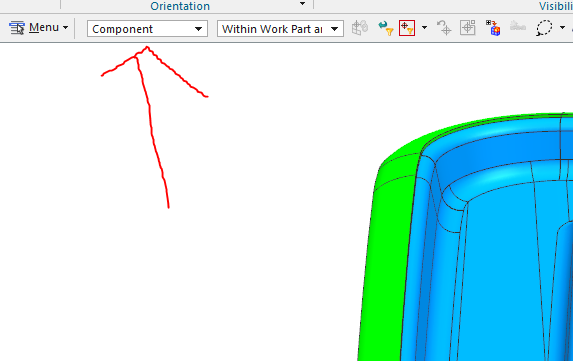Expand the arrow beside the crosshair filter icon
The height and width of the screenshot is (361, 573).
click(424, 28)
